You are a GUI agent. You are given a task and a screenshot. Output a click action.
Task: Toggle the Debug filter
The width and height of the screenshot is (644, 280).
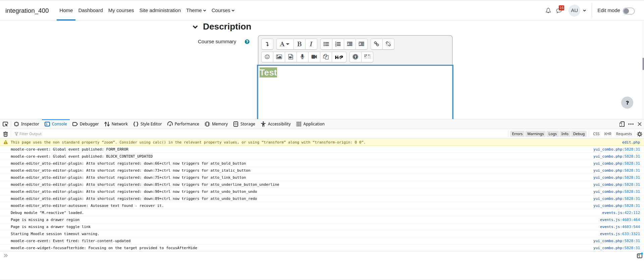point(579,134)
